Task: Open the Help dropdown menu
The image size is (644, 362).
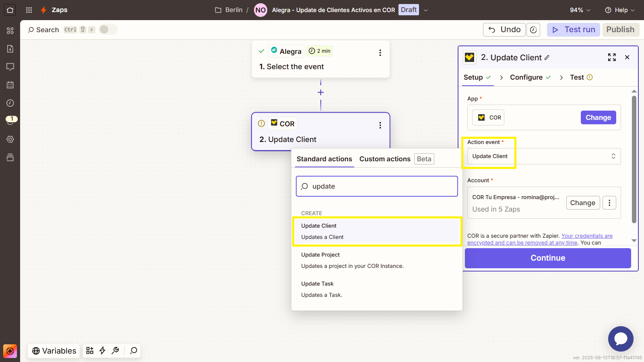Action: click(x=620, y=10)
